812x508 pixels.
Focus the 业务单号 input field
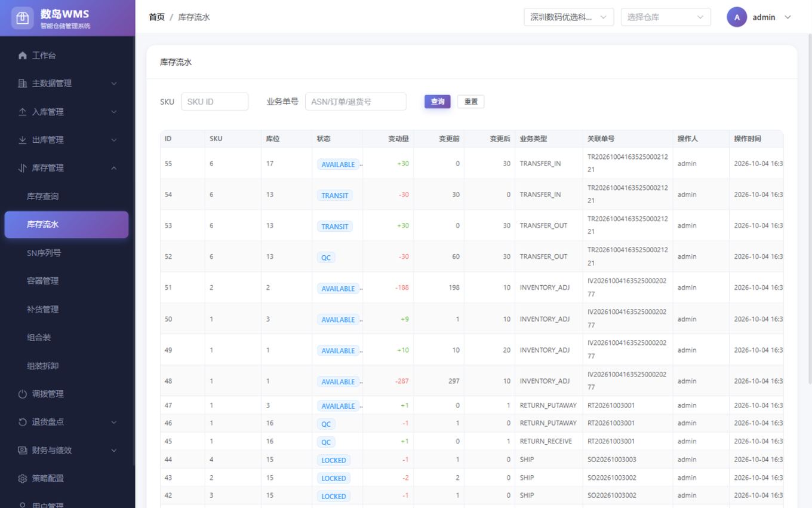tap(356, 102)
